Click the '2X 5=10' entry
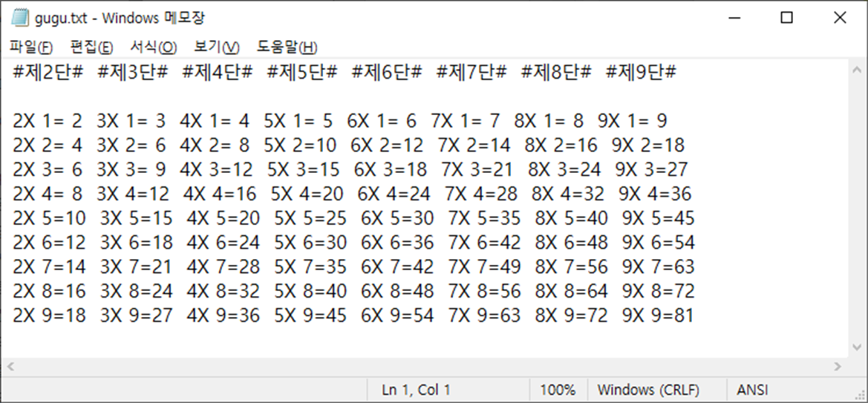 click(49, 218)
